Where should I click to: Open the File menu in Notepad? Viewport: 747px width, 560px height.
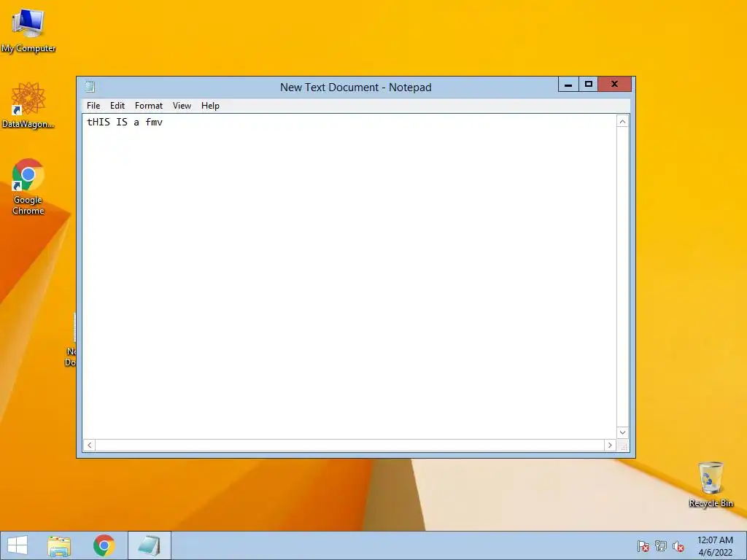coord(93,106)
